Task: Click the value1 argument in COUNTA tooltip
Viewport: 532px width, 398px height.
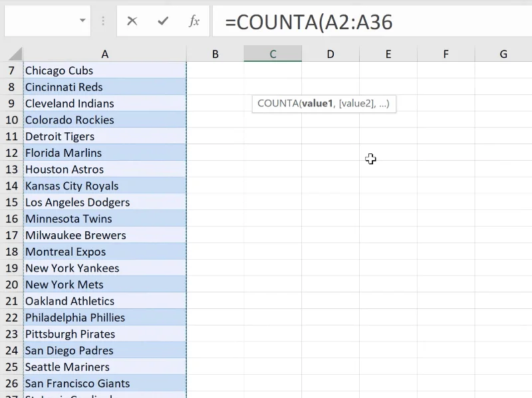Action: pos(317,104)
